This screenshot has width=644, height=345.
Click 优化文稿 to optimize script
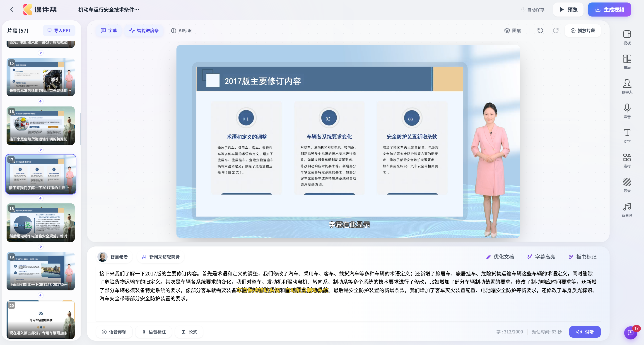point(500,257)
